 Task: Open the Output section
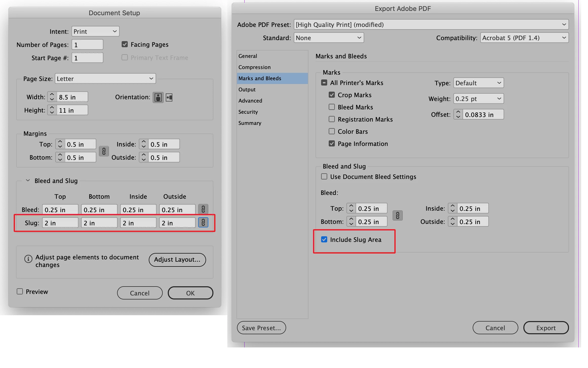tap(247, 90)
